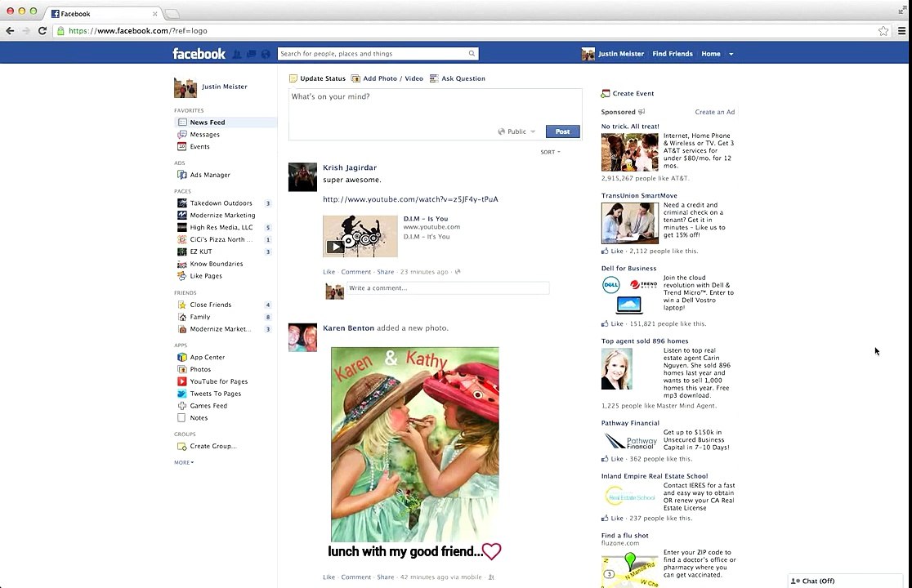912x588 pixels.
Task: Click the browser back arrow
Action: tap(10, 31)
